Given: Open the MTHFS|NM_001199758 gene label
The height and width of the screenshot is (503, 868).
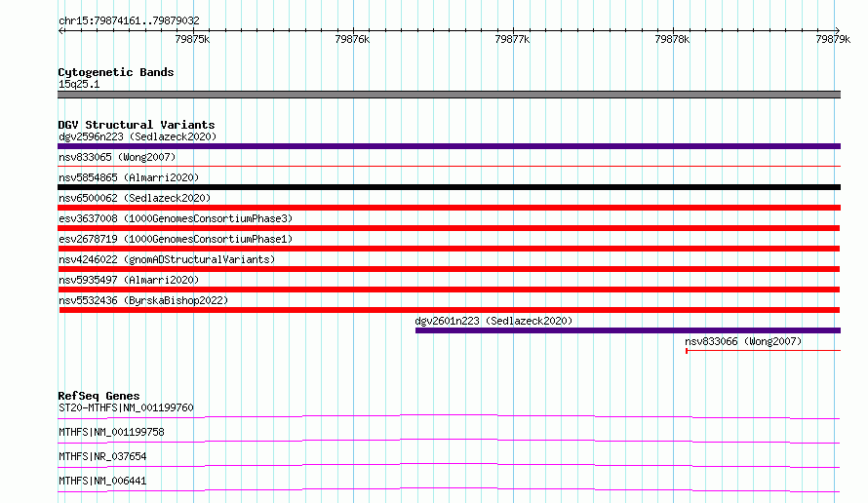Looking at the screenshot, I should pos(111,432).
